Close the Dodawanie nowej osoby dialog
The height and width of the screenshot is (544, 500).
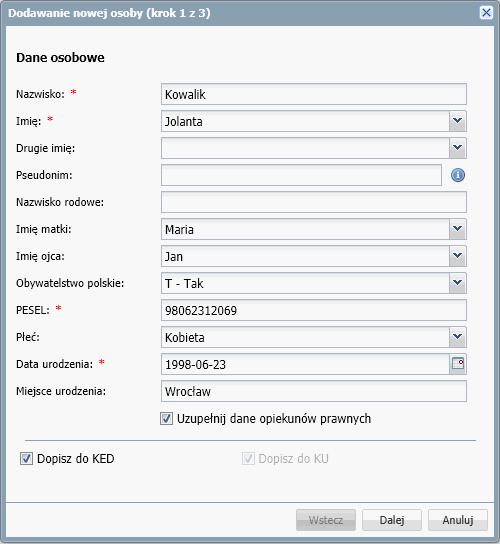tap(486, 13)
